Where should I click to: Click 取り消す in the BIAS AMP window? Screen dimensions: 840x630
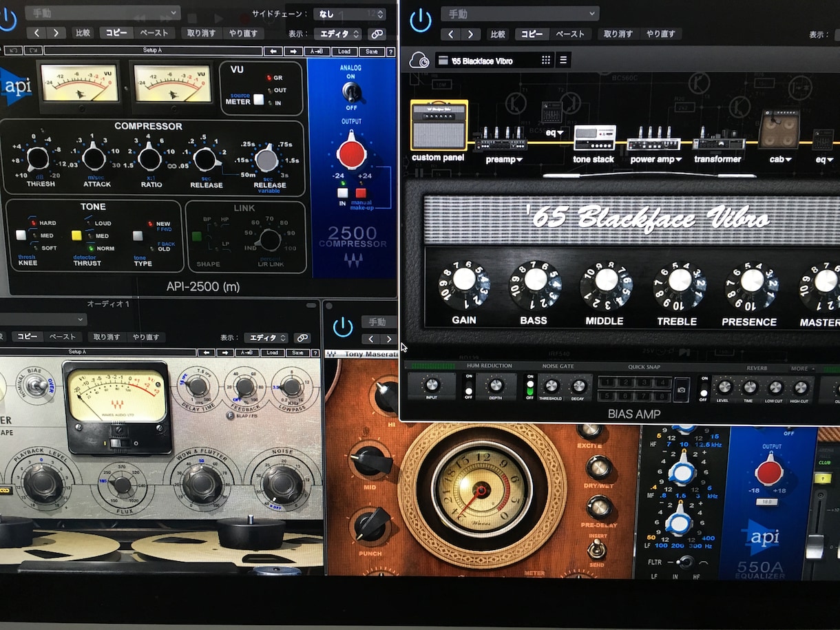coord(618,34)
